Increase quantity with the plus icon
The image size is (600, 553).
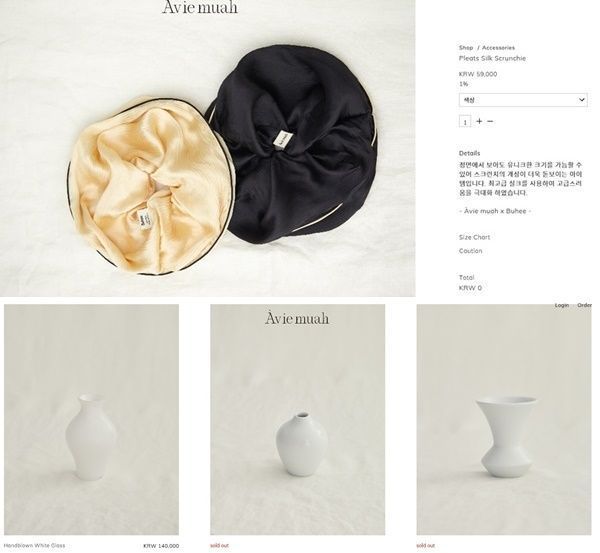click(x=479, y=121)
